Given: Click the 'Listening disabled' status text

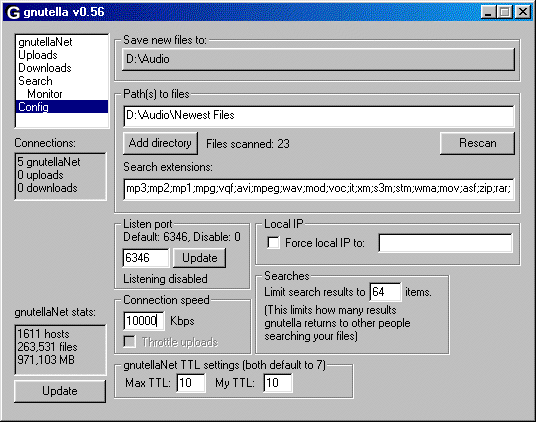Looking at the screenshot, I should 165,279.
